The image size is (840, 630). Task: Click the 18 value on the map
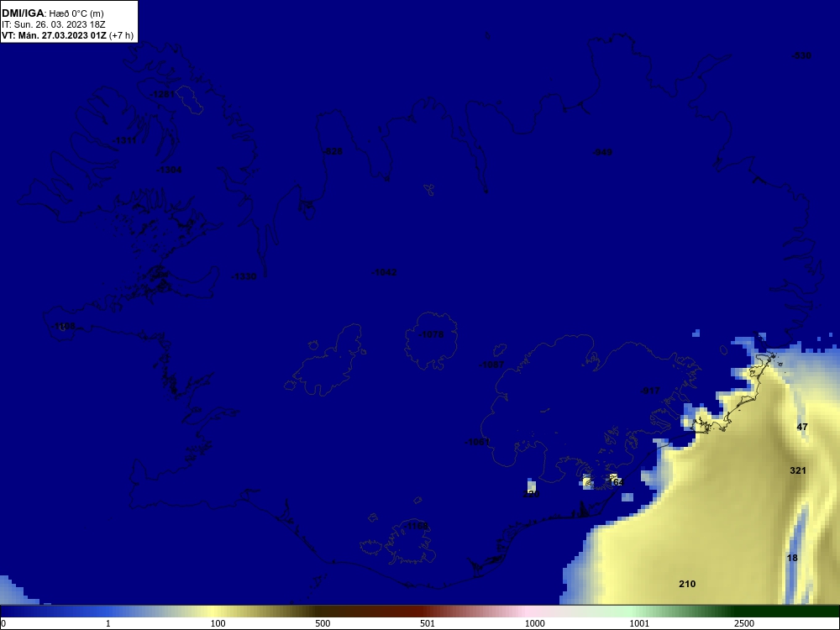pyautogui.click(x=792, y=559)
